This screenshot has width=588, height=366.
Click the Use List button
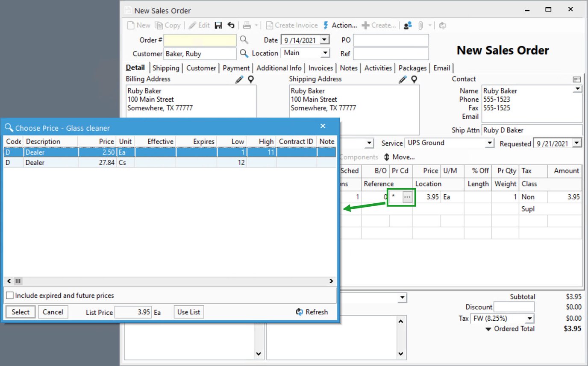coord(188,312)
